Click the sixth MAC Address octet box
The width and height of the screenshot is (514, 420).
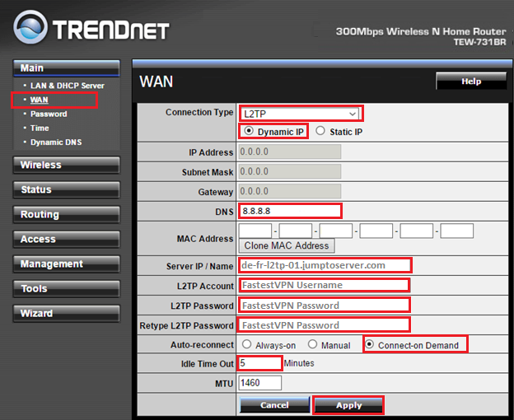(x=457, y=231)
